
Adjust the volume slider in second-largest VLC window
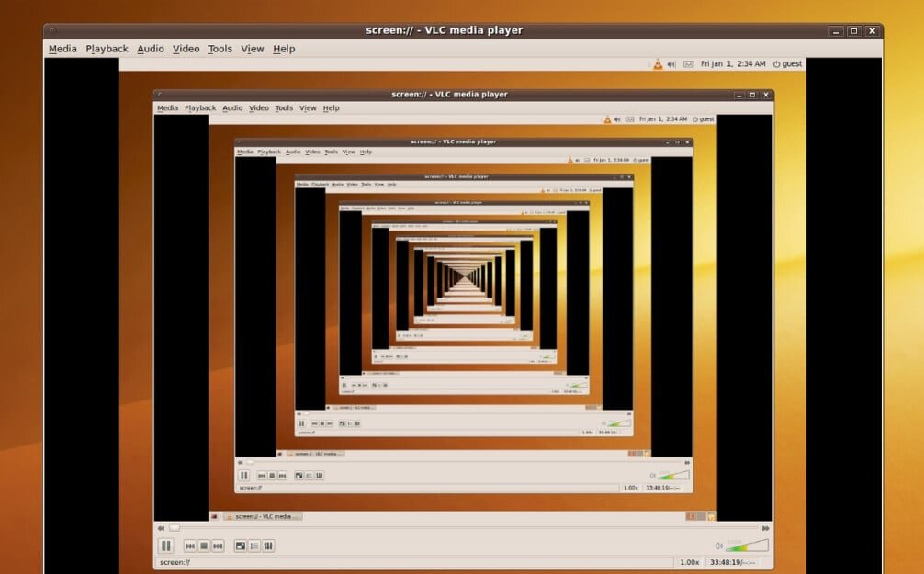click(748, 546)
